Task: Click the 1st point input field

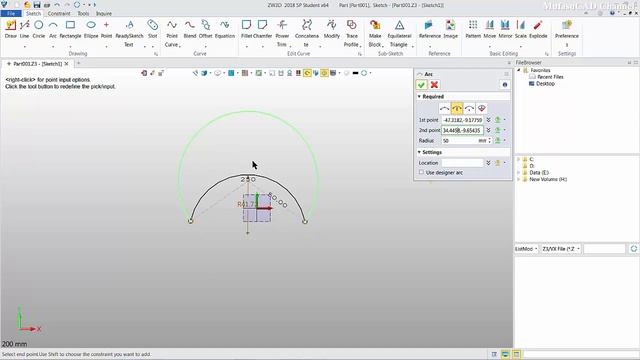Action: (462, 120)
